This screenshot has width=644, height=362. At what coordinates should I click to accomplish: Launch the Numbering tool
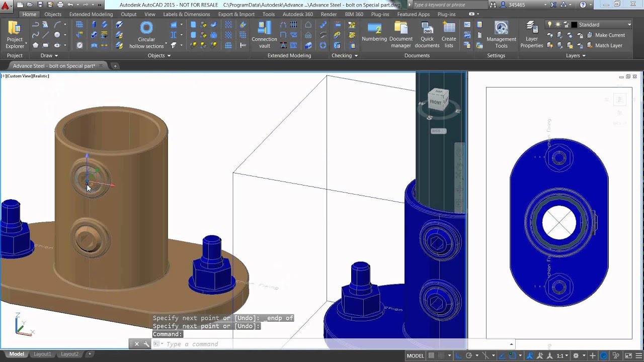(x=374, y=32)
